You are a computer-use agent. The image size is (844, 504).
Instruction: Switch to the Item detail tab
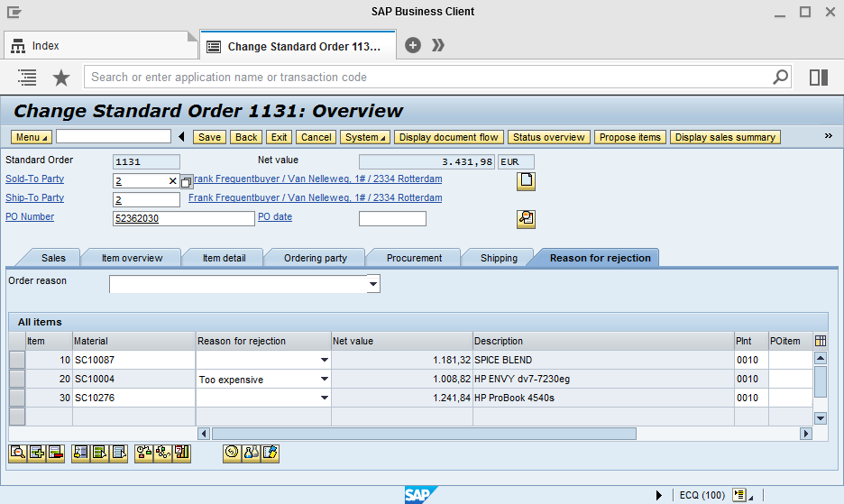click(x=224, y=258)
